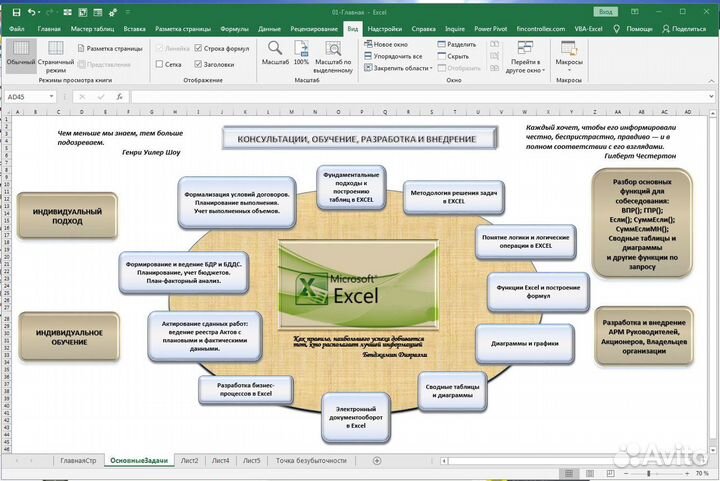This screenshot has width=720, height=481.
Task: Open the Zoom (Масштаб) dialog
Action: pos(275,53)
